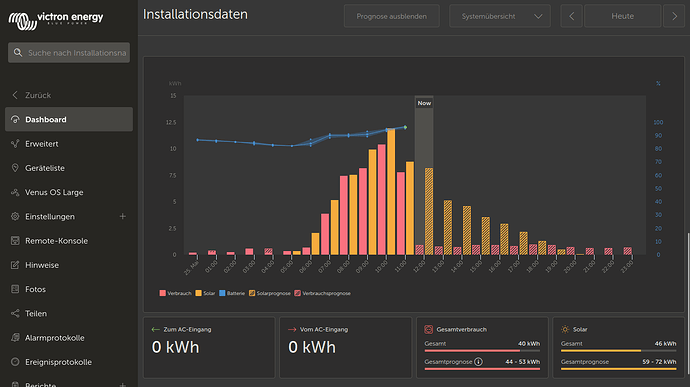Go to next day with right arrow
690x387 pixels.
pos(674,16)
